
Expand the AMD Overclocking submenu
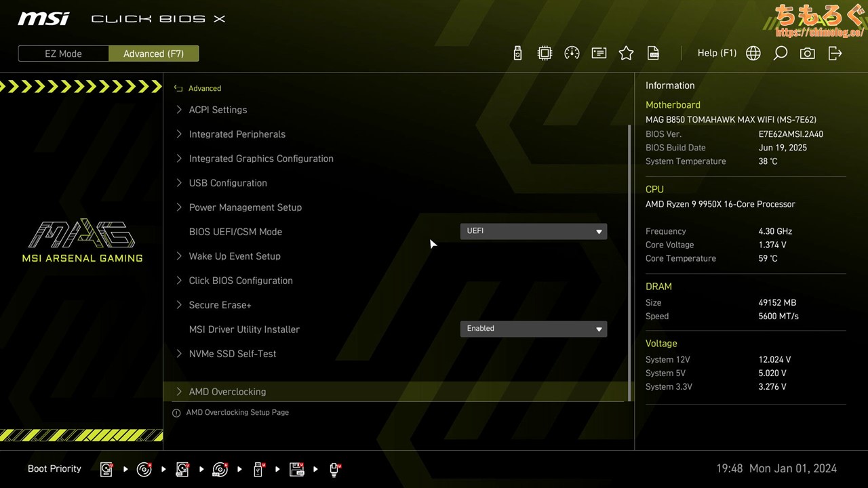[x=227, y=392]
